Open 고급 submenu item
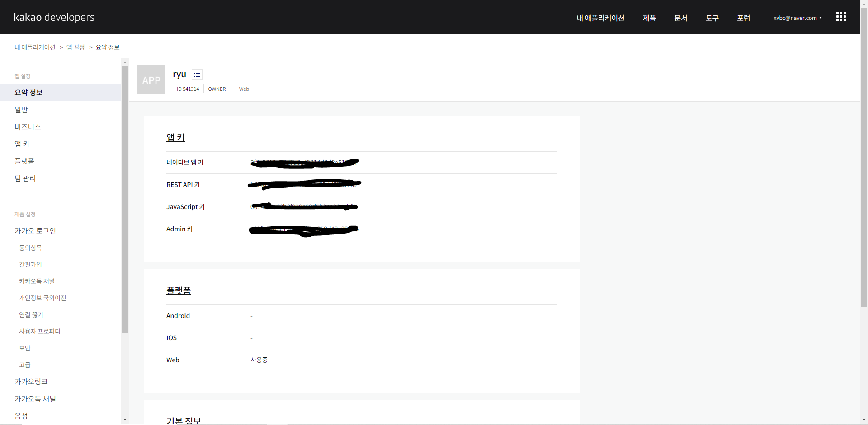868x425 pixels. [25, 365]
